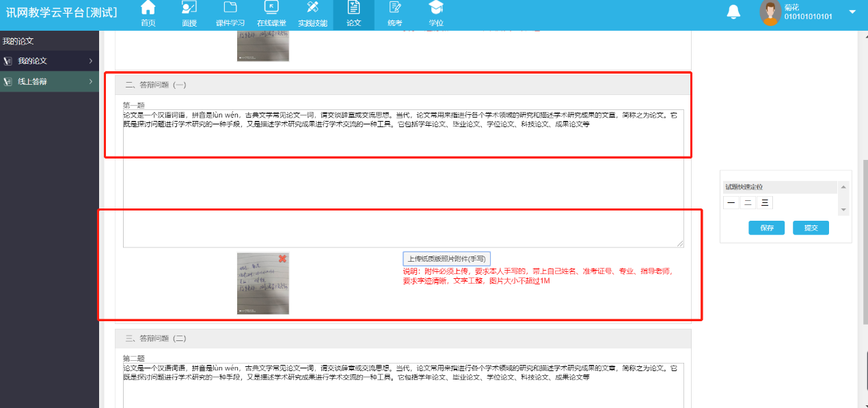
Task: Jump to question 一 in 试题快速定位 panel
Action: [x=730, y=202]
